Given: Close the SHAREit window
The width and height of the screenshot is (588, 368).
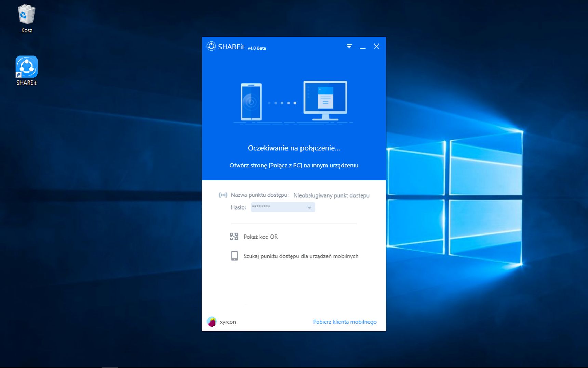Looking at the screenshot, I should click(376, 46).
